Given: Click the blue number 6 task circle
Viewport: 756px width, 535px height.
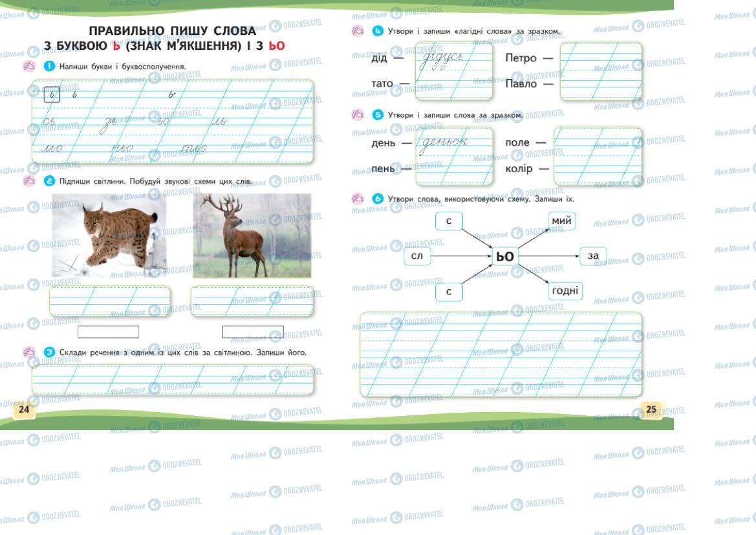Looking at the screenshot, I should click(x=378, y=198).
